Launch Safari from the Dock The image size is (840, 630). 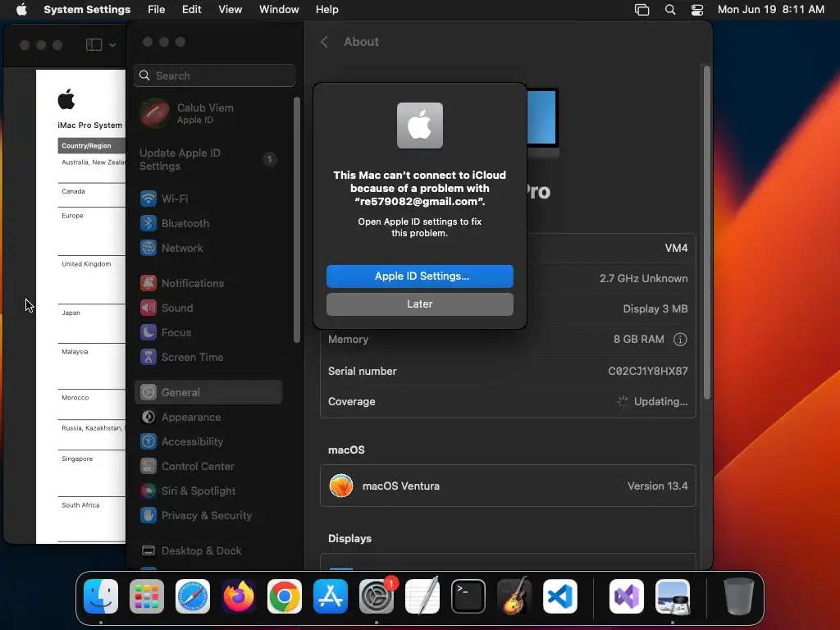(x=193, y=596)
